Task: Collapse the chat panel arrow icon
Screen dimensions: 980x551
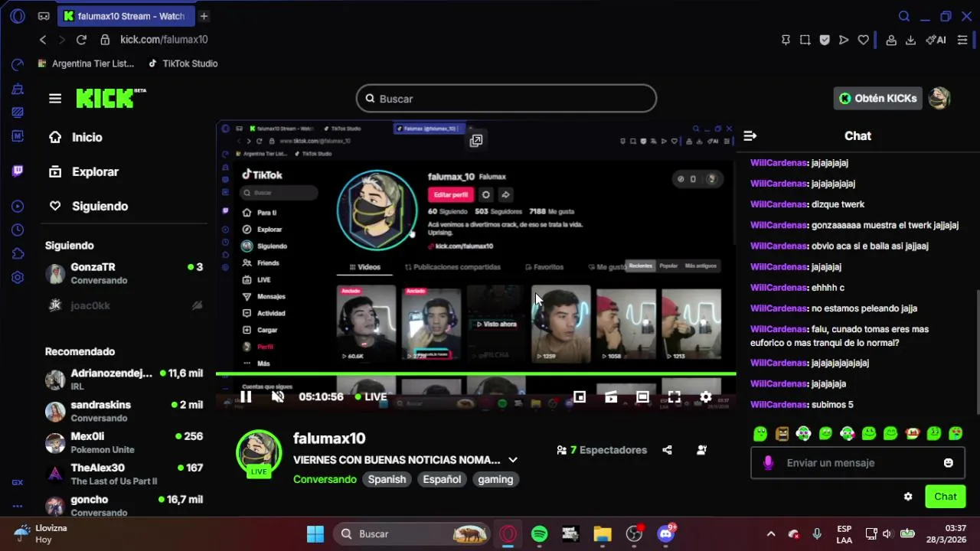Action: tap(750, 135)
